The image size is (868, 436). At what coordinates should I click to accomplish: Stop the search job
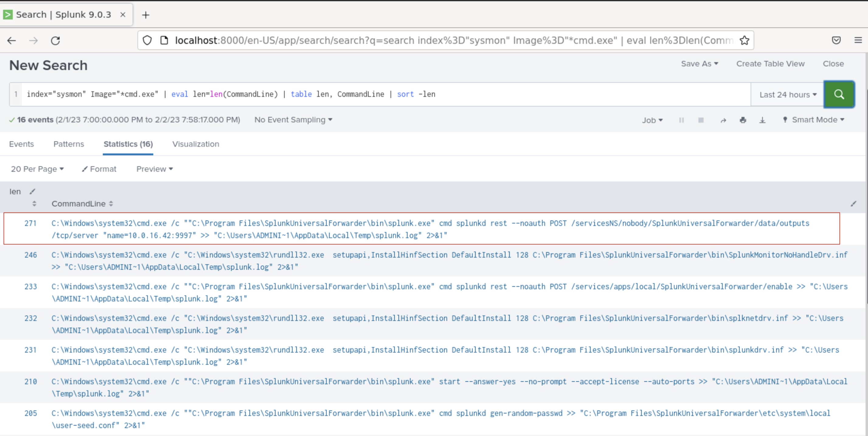coord(701,120)
